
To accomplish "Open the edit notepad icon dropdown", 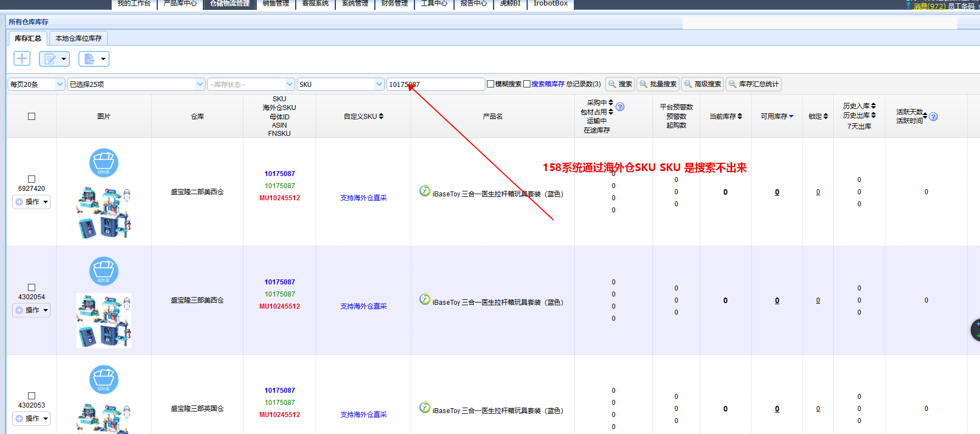I will [54, 58].
